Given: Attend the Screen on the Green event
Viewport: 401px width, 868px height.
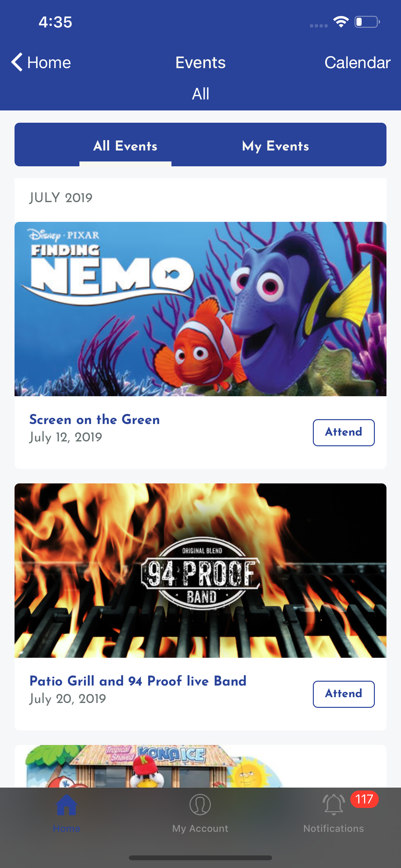Looking at the screenshot, I should click(344, 432).
